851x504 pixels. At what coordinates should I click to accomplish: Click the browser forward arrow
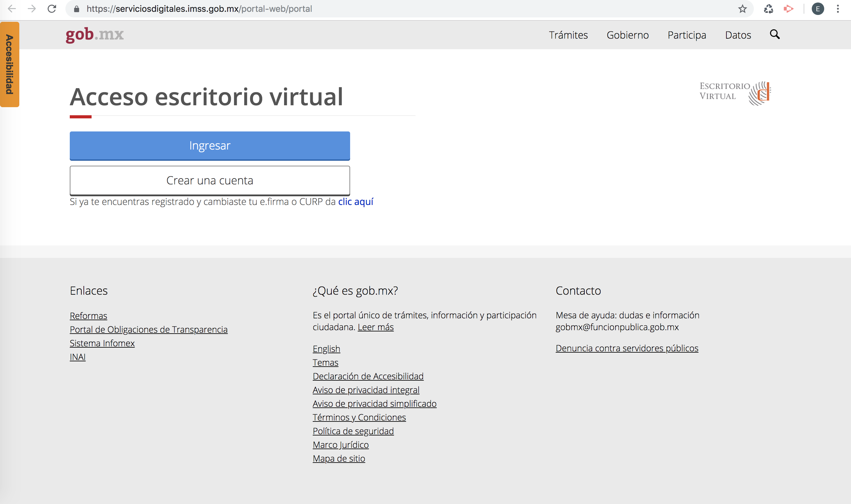(x=31, y=9)
